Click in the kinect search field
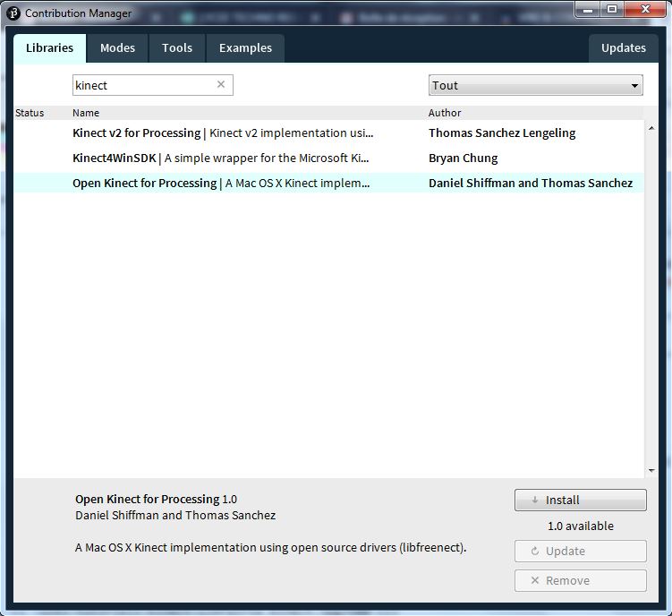 tap(143, 85)
